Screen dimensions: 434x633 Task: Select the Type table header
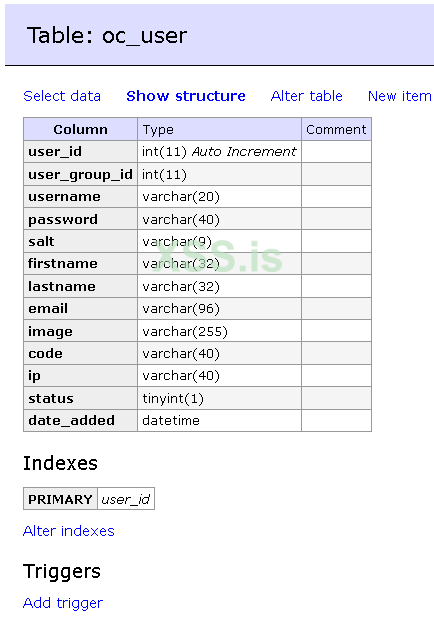click(x=219, y=129)
